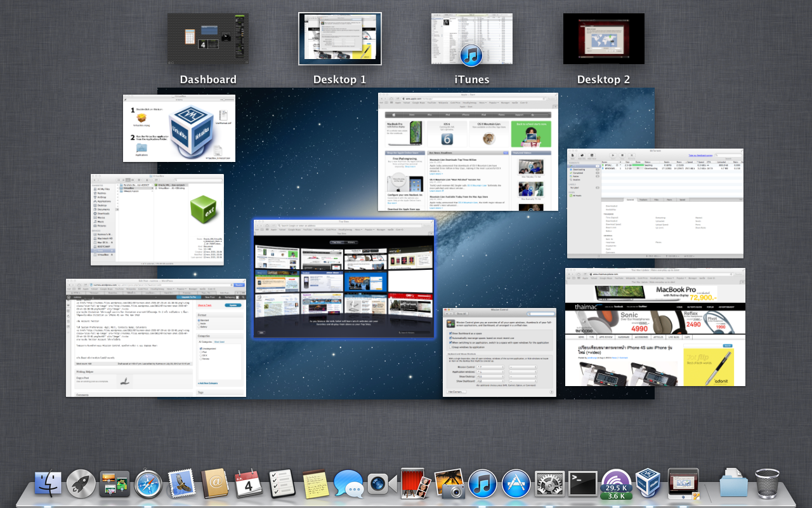The width and height of the screenshot is (812, 508).
Task: Select the VirtualBox installer window
Action: point(179,128)
